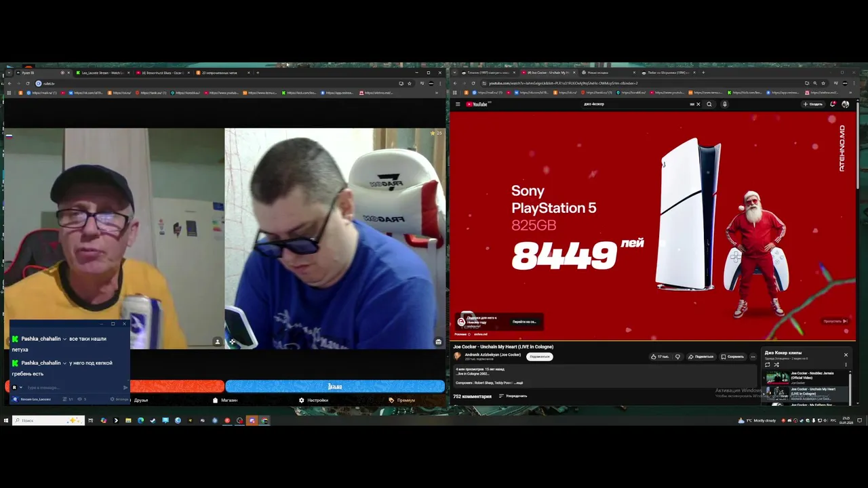Bookmark rulet.tv page with star
Image resolution: width=868 pixels, height=488 pixels.
pyautogui.click(x=409, y=83)
